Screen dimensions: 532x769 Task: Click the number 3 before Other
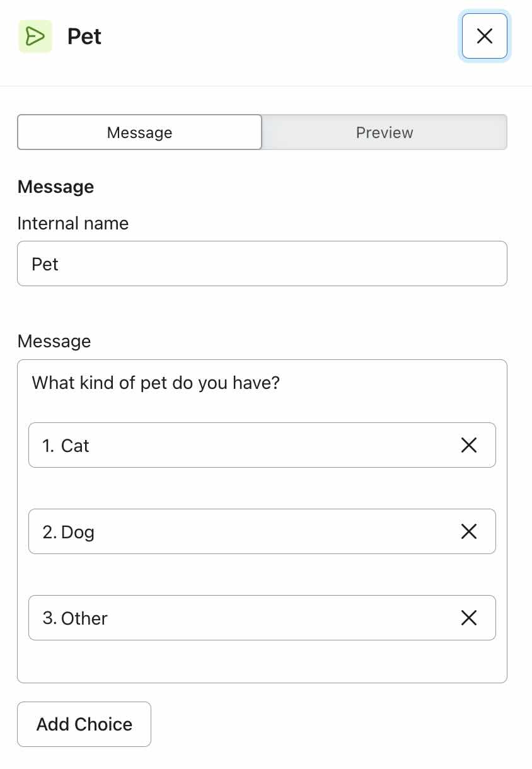click(49, 619)
